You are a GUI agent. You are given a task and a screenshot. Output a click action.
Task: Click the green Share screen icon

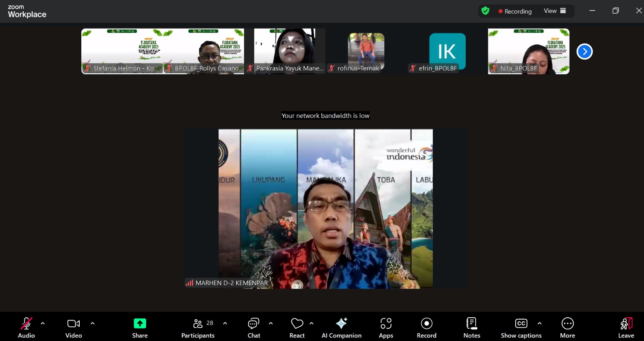[x=140, y=323]
